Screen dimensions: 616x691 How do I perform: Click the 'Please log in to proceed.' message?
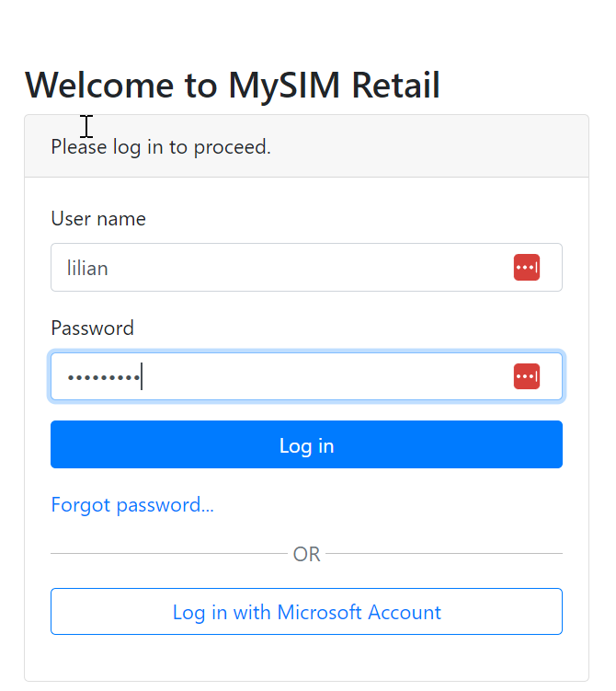[x=161, y=146]
